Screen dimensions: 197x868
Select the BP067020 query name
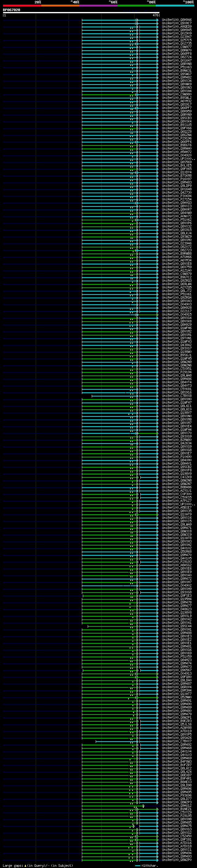click(x=11, y=10)
